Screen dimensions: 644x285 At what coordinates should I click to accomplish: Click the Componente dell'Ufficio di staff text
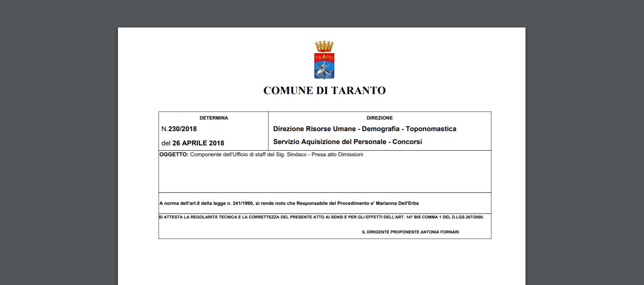click(248, 155)
